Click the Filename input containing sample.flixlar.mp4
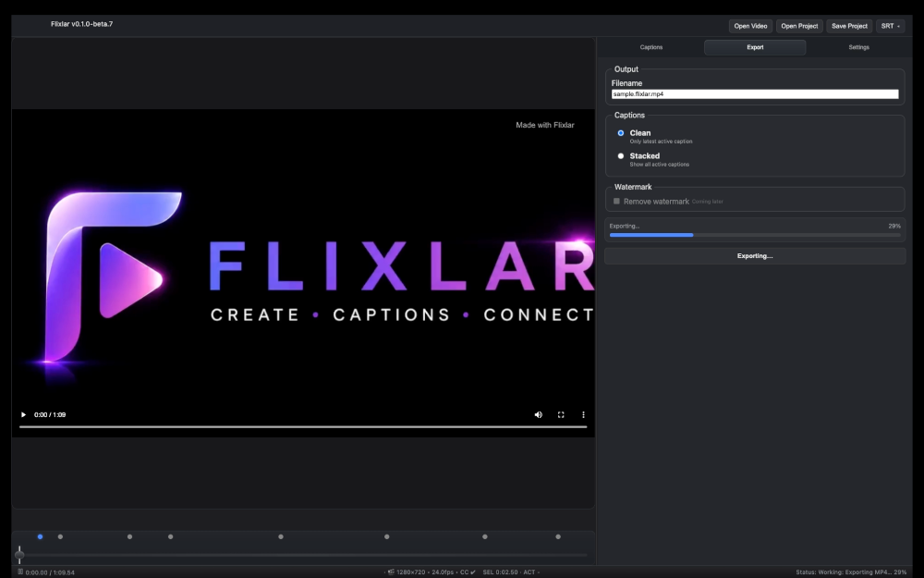Viewport: 924px width, 578px height. tap(755, 93)
